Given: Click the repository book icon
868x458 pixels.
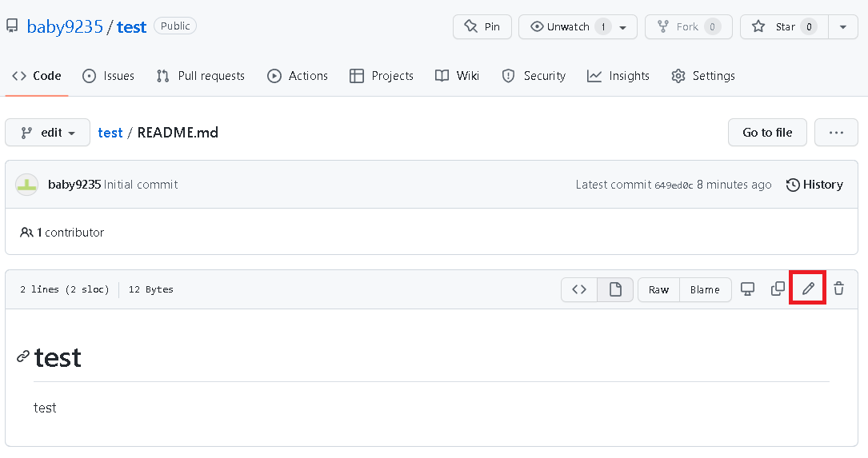Looking at the screenshot, I should 12,26.
